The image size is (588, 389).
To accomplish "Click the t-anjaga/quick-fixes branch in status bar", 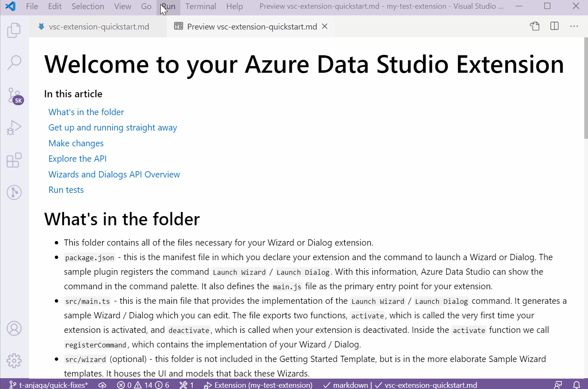I will [x=49, y=385].
